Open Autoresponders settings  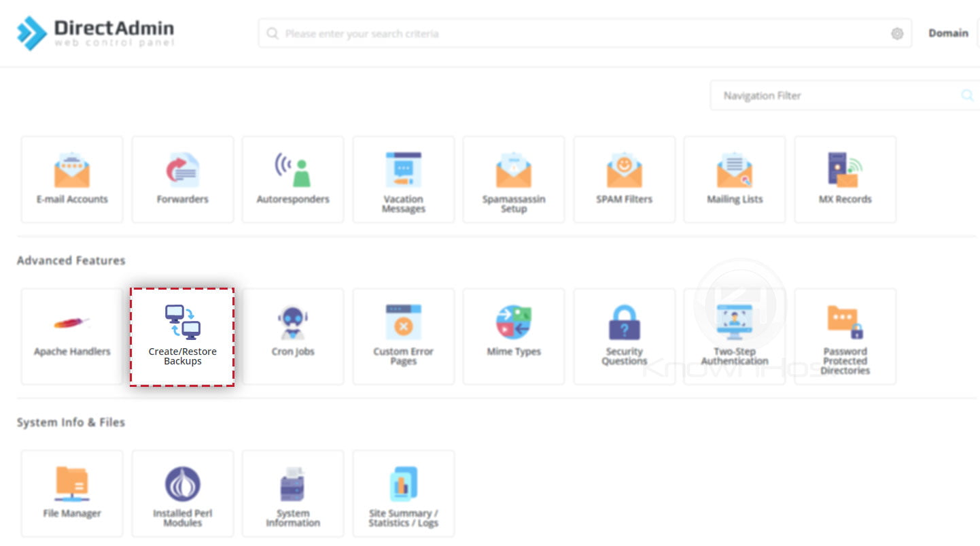coord(292,179)
